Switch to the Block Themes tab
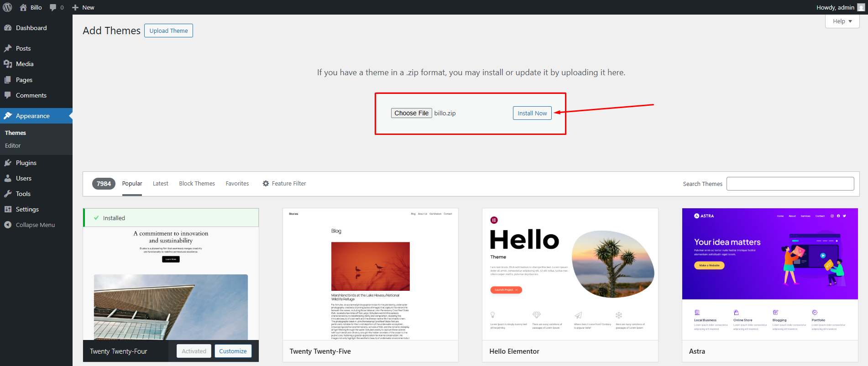 pos(197,184)
